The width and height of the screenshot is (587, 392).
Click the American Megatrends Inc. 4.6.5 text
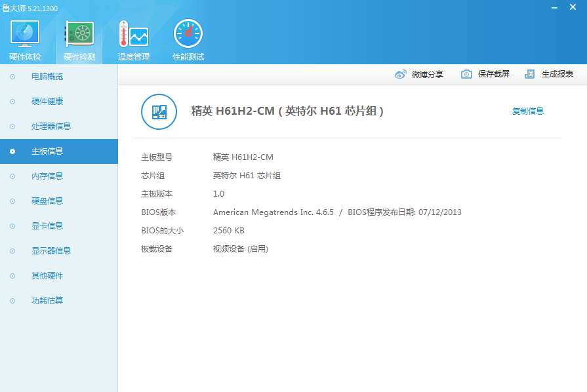click(273, 212)
